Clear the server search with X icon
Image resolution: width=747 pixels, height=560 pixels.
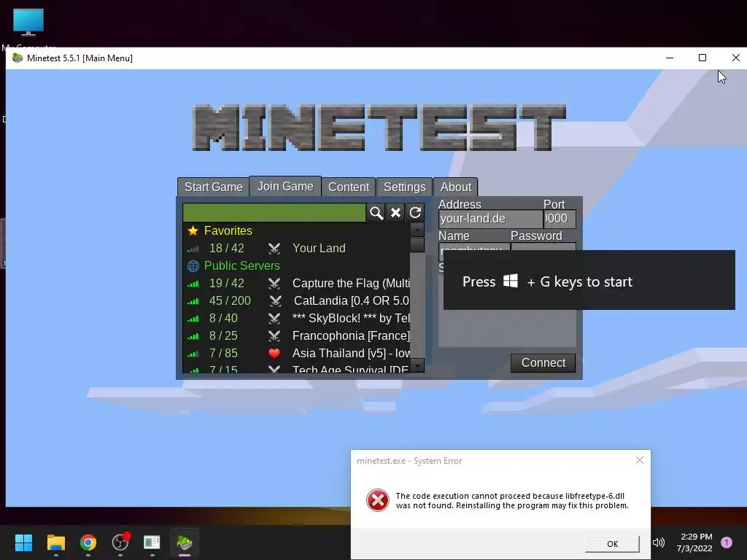click(395, 212)
